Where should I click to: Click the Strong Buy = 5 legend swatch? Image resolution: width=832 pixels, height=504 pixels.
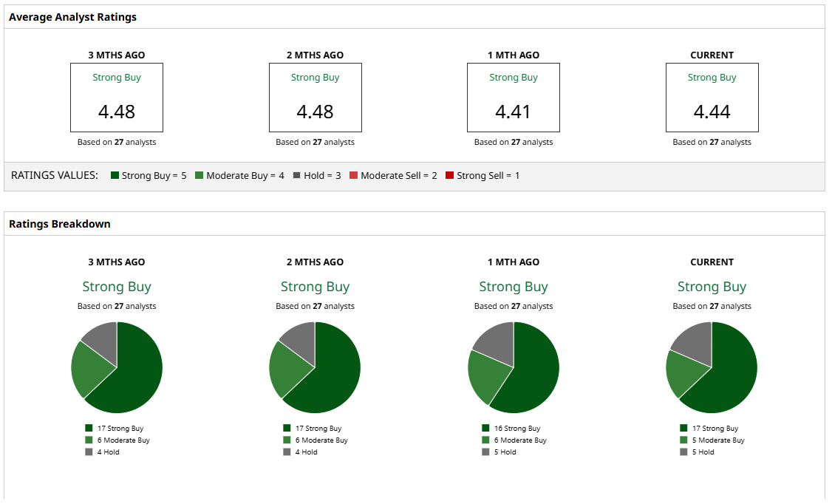tap(115, 176)
